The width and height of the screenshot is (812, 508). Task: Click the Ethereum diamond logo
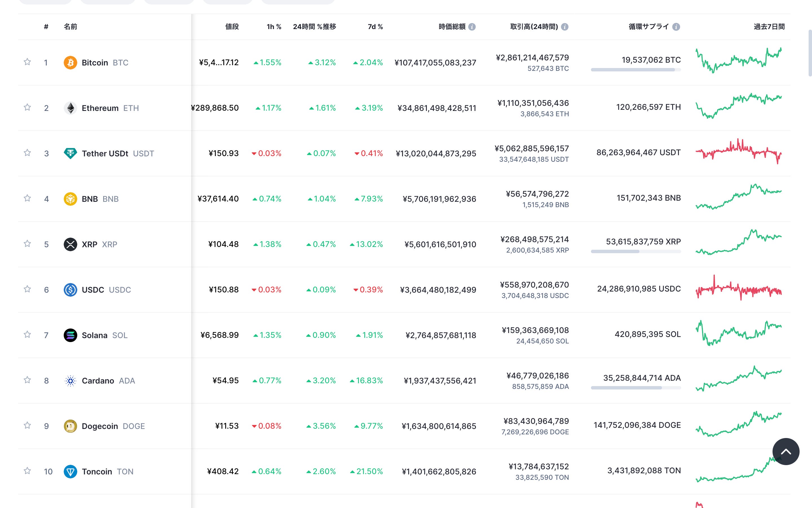(x=70, y=108)
